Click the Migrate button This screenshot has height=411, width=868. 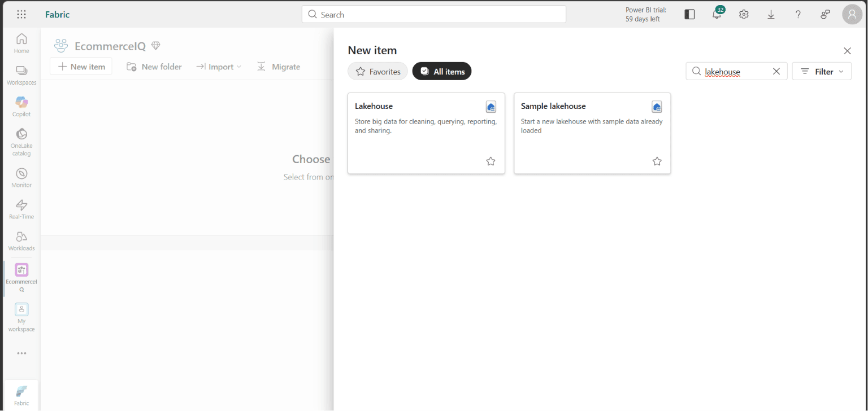(279, 67)
